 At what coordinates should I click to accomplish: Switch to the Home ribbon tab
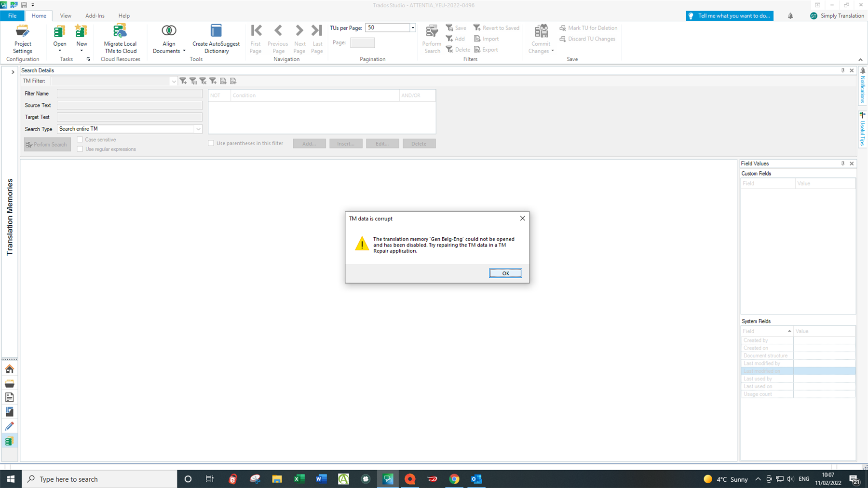[x=39, y=16]
